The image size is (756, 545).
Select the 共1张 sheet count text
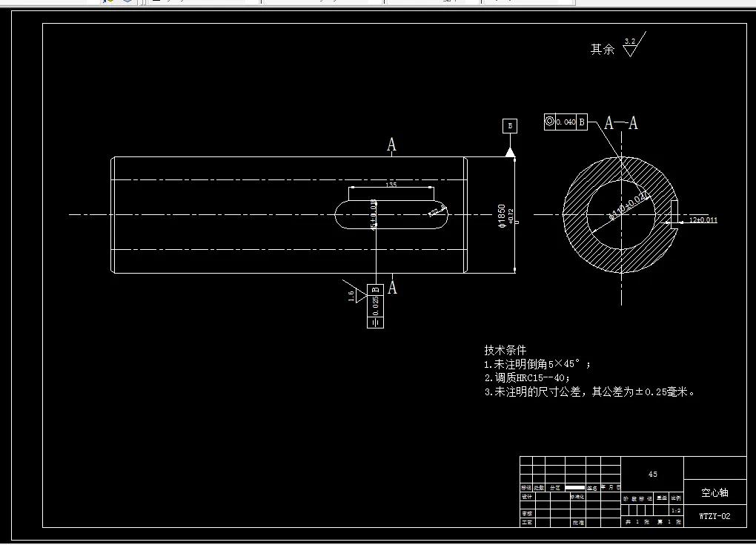(637, 522)
